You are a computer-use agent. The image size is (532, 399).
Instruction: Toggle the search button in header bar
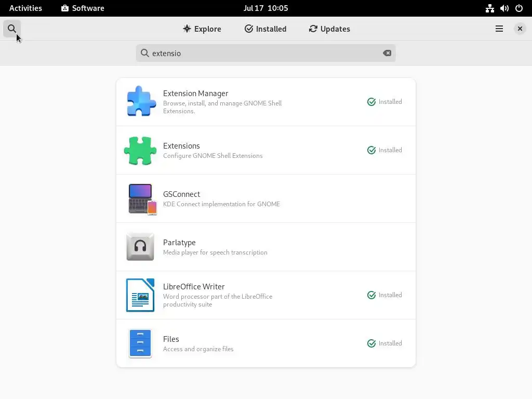[12, 29]
